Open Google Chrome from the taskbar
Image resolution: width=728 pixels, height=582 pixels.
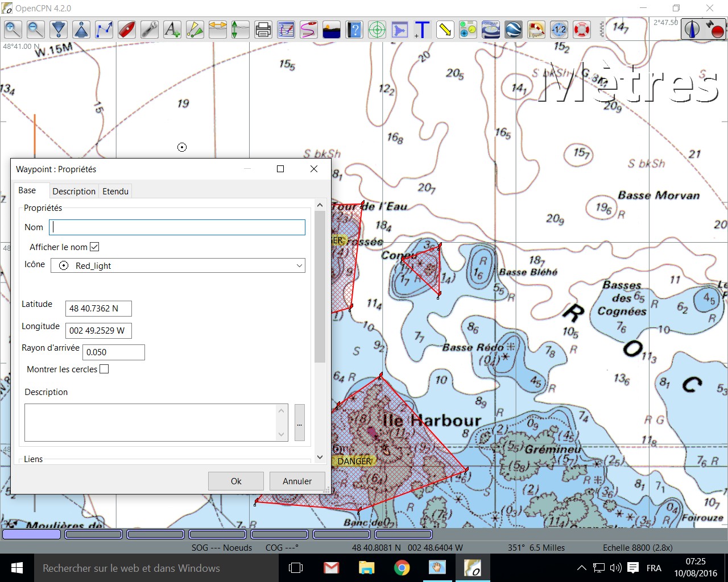[x=402, y=568]
